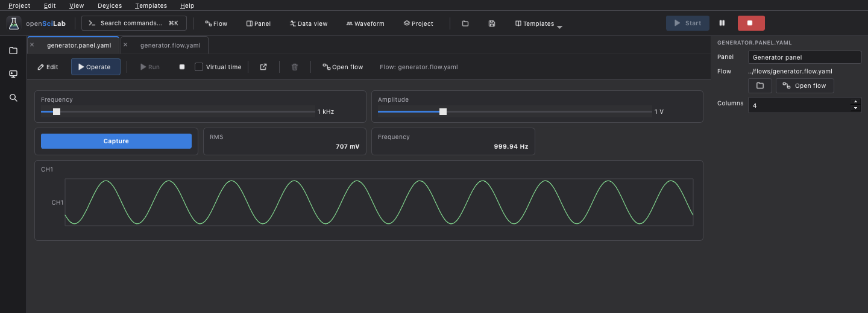
Task: Click the CH1 waveform plot
Action: tap(379, 202)
